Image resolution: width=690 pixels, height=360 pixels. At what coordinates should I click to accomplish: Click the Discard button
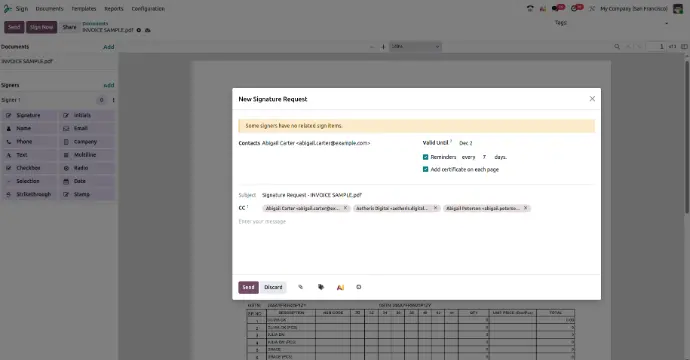[273, 287]
